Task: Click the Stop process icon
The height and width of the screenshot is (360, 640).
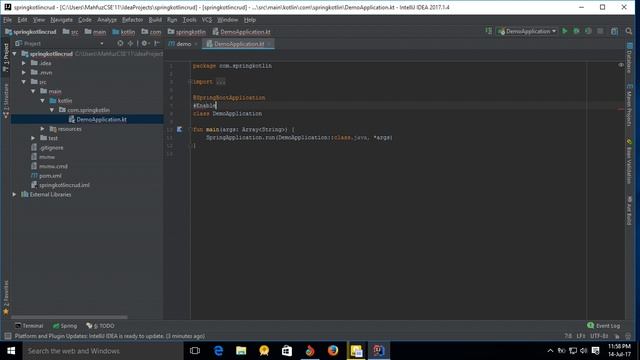Action: [x=600, y=31]
